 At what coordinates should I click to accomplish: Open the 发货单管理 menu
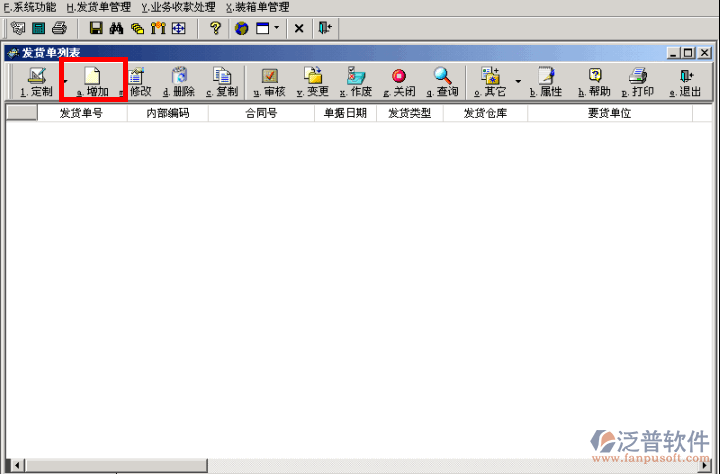98,7
